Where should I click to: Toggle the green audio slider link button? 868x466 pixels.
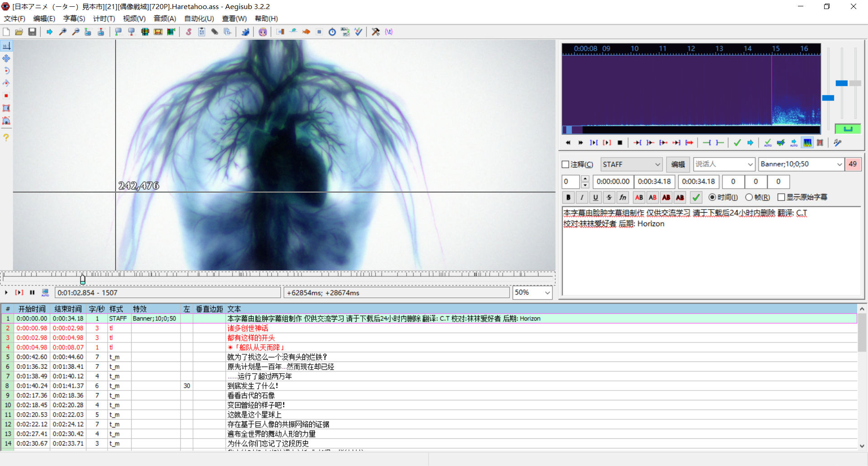pyautogui.click(x=848, y=128)
